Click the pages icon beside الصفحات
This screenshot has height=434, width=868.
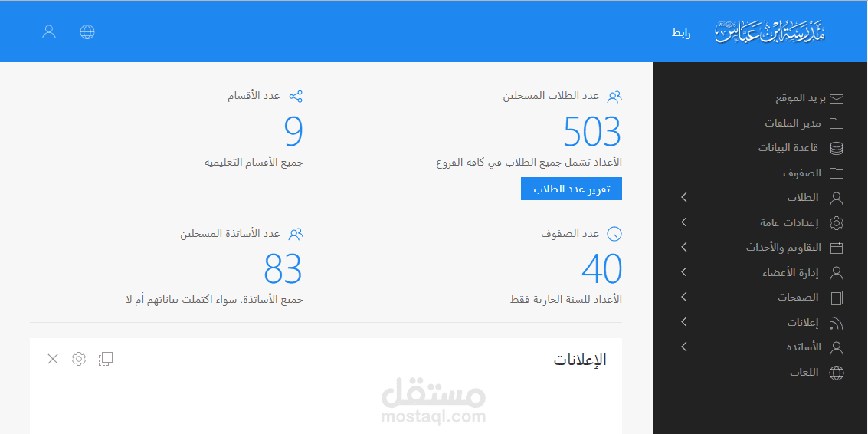(x=837, y=298)
